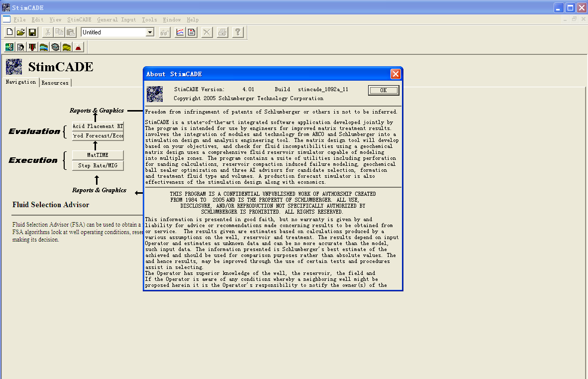The width and height of the screenshot is (588, 379).
Task: Switch to the Resources tab
Action: coord(55,83)
